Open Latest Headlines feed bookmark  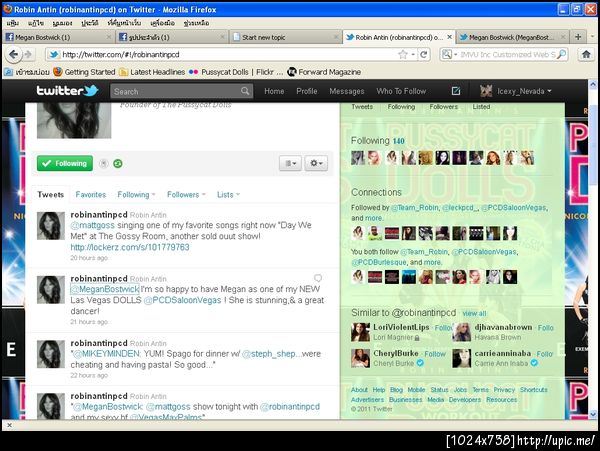(152, 72)
